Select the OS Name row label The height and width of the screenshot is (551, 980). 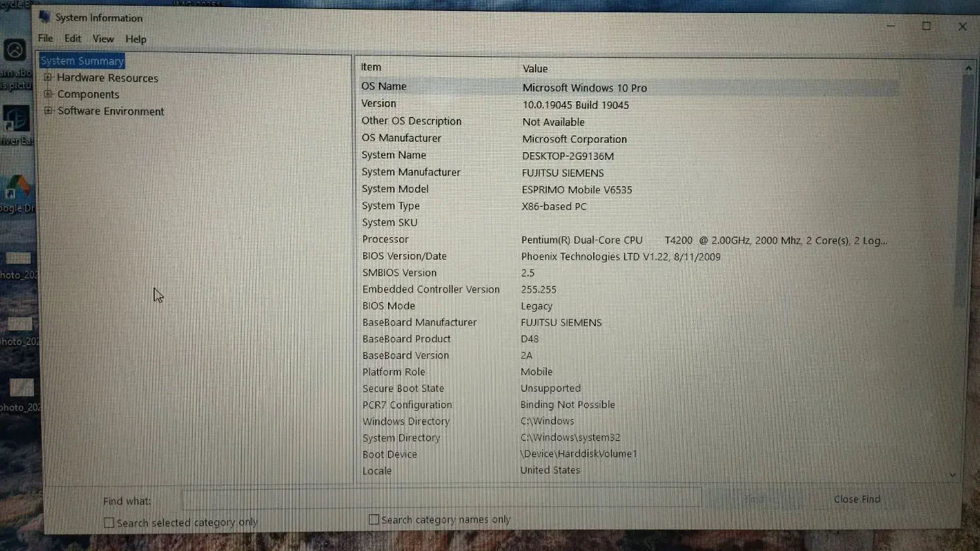pos(384,86)
